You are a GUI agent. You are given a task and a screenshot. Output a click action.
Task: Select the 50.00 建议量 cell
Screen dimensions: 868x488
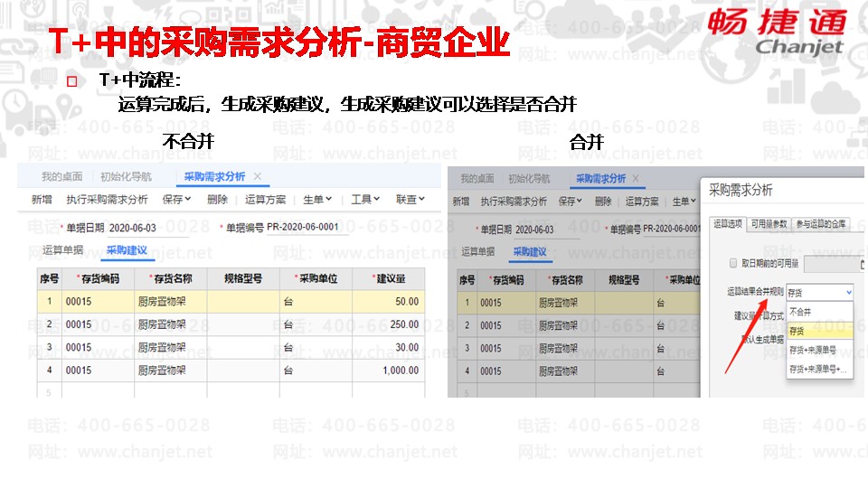(389, 302)
